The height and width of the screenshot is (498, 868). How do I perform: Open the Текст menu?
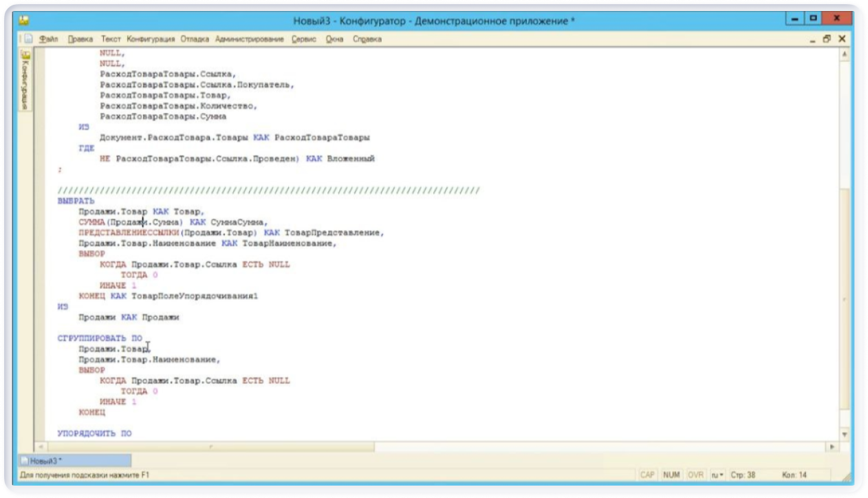tap(110, 39)
